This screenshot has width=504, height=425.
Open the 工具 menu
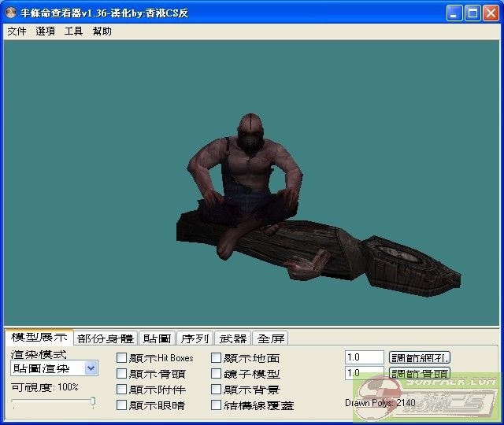pyautogui.click(x=73, y=31)
